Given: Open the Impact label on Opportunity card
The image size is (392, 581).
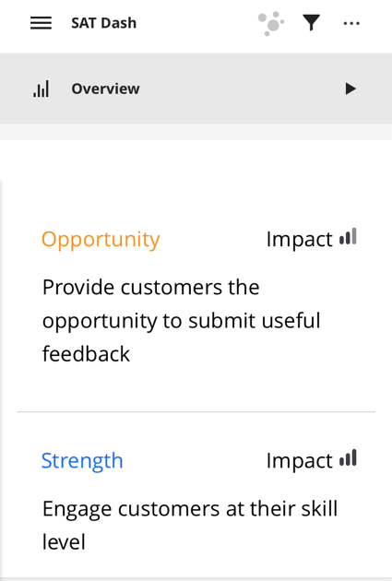Looking at the screenshot, I should point(300,240).
